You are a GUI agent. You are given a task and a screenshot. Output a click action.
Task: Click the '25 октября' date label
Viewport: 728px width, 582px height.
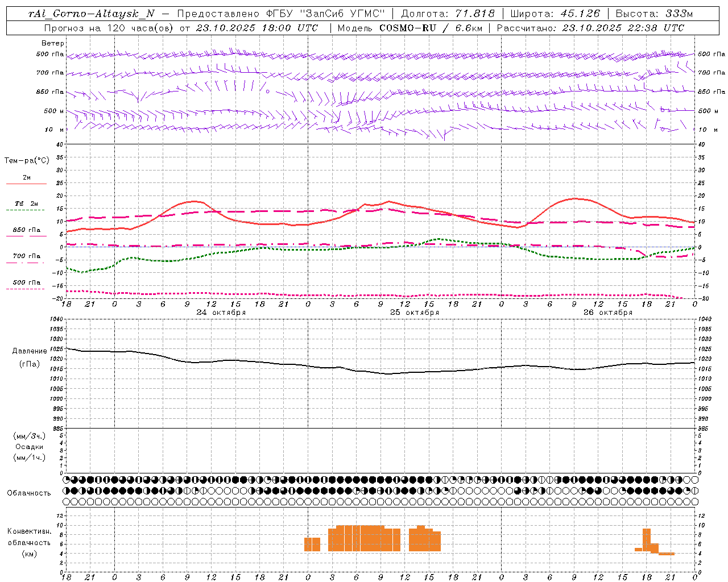(415, 312)
